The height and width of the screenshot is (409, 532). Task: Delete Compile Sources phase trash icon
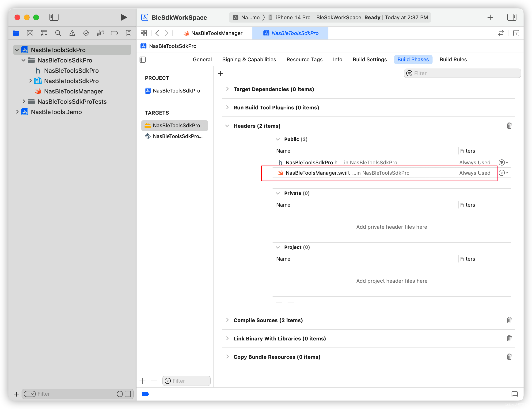pos(509,320)
